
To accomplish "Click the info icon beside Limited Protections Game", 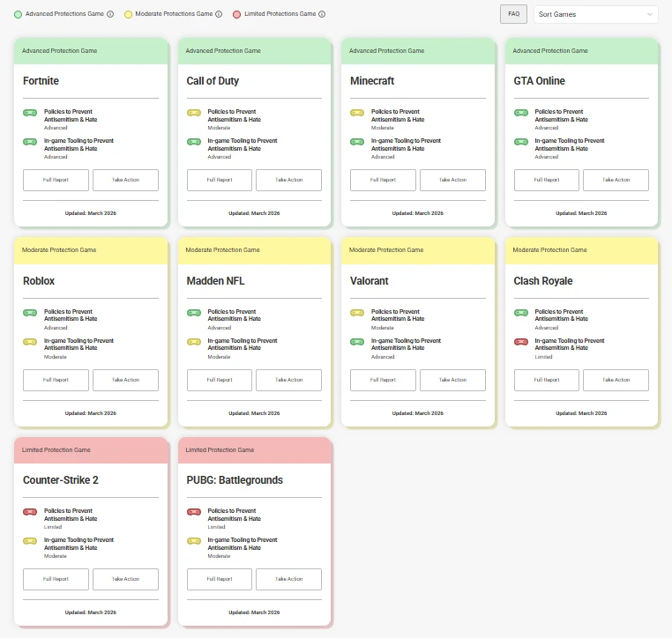I will (x=322, y=14).
